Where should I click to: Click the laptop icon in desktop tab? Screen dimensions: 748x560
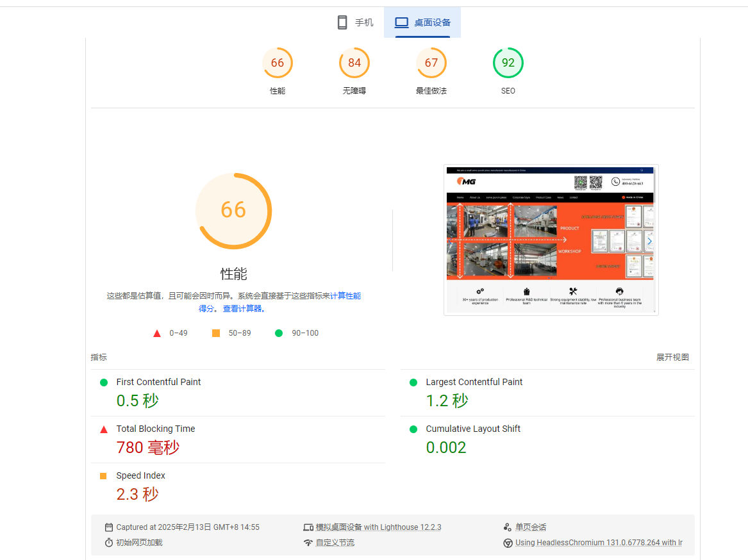pyautogui.click(x=402, y=22)
